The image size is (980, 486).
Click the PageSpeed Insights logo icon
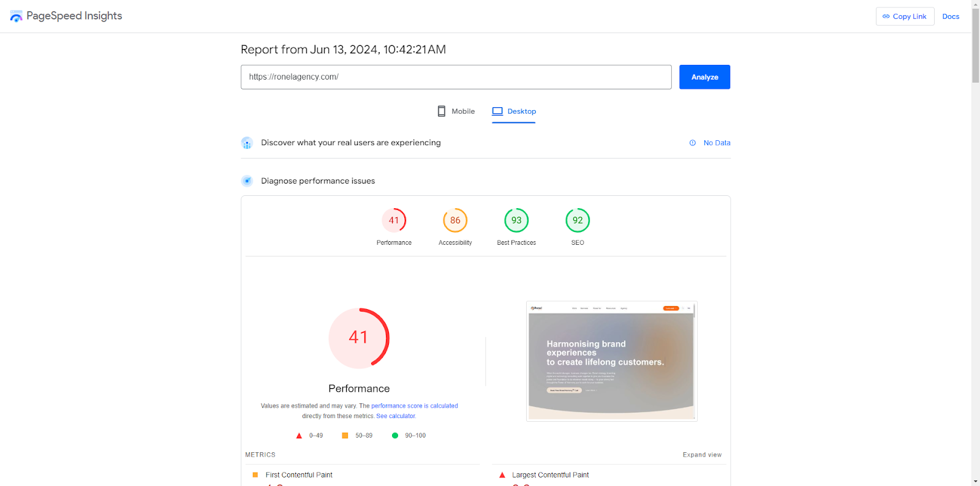(x=16, y=16)
